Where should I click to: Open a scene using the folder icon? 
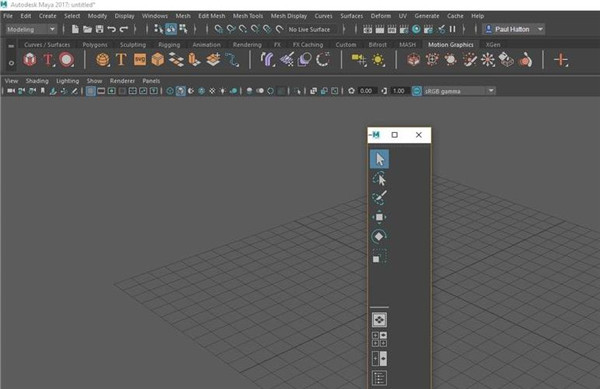(88, 29)
